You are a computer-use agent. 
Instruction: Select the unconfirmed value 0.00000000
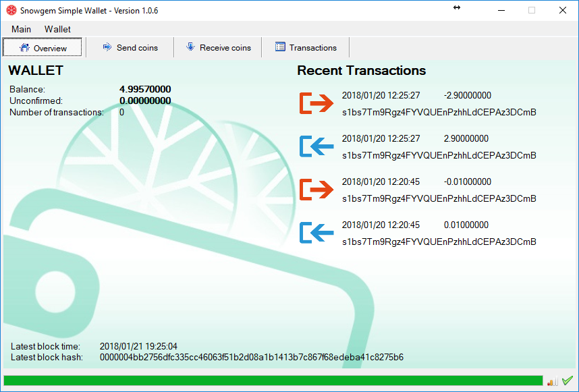coord(145,101)
